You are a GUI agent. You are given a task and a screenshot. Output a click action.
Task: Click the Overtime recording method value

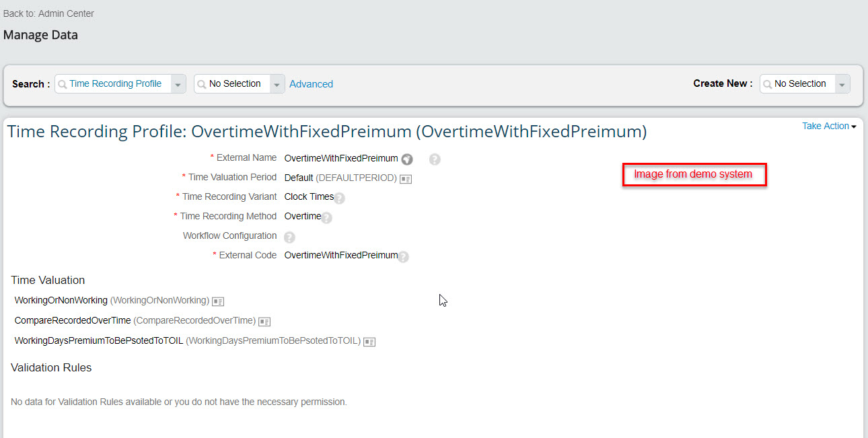[303, 216]
